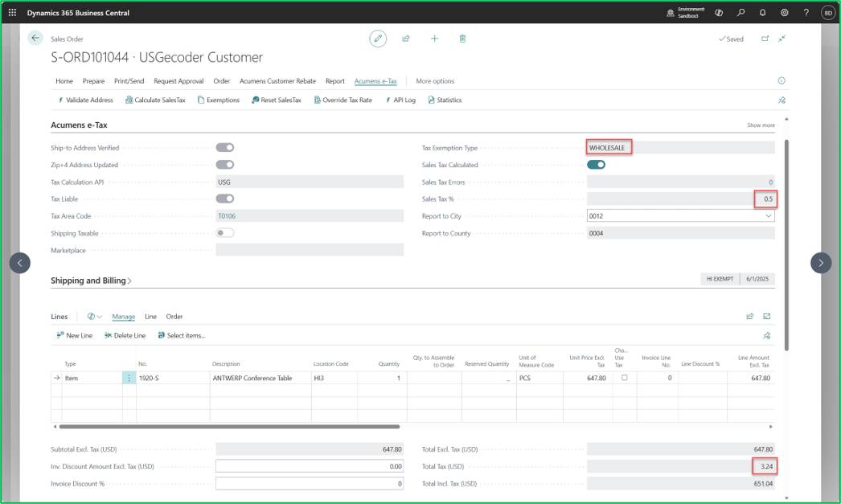
Task: Click the page vertical scrollbar
Action: pos(786,245)
